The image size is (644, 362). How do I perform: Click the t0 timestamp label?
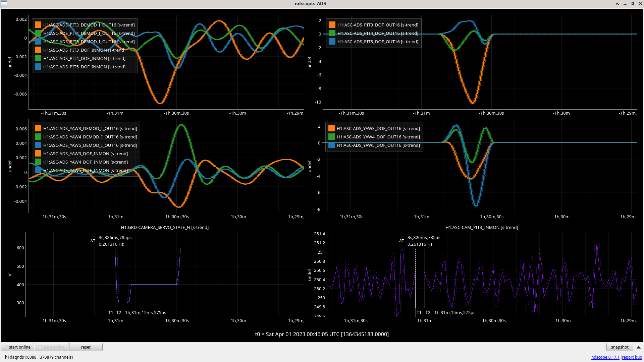click(322, 334)
